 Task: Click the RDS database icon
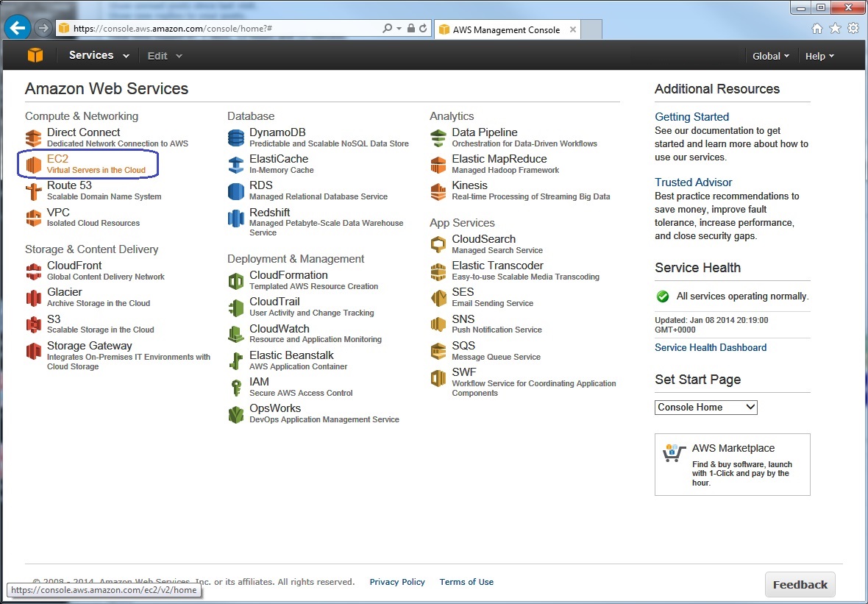tap(236, 191)
